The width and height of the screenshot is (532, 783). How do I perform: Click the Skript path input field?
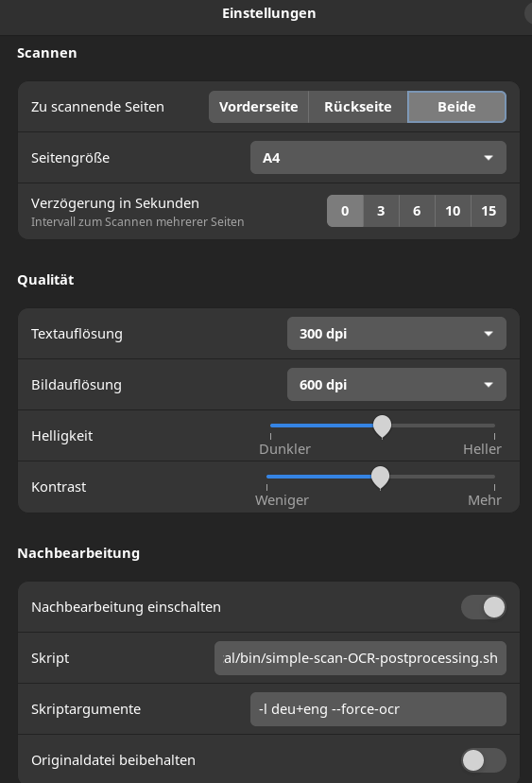point(360,658)
